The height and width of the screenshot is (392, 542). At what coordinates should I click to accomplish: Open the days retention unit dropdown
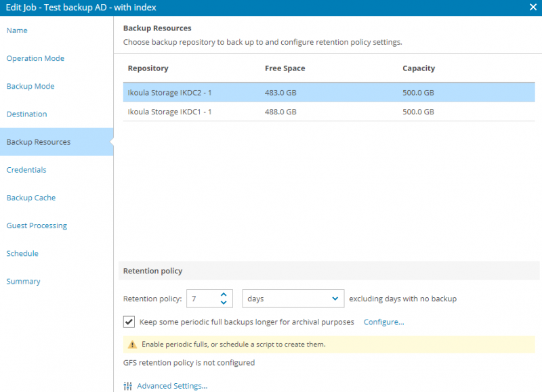click(293, 299)
